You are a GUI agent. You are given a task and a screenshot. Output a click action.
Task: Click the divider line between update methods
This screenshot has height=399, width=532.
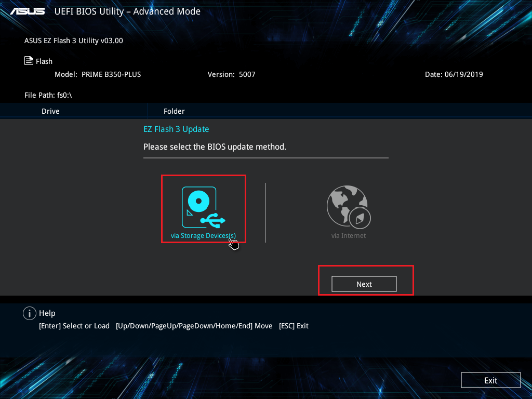pyautogui.click(x=265, y=208)
